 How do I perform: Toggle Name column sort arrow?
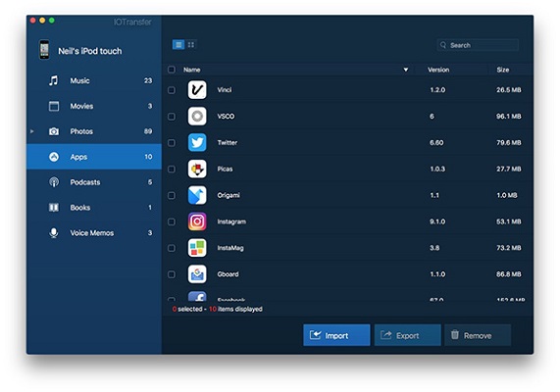(x=406, y=70)
